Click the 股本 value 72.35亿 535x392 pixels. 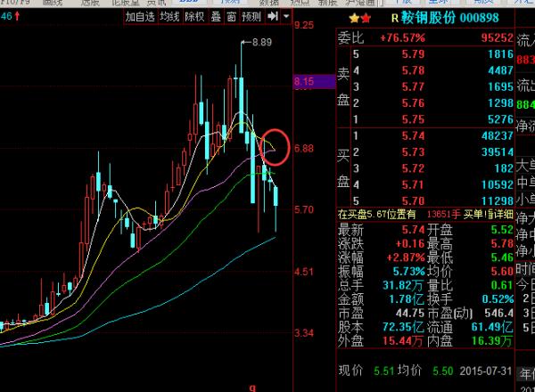point(403,327)
